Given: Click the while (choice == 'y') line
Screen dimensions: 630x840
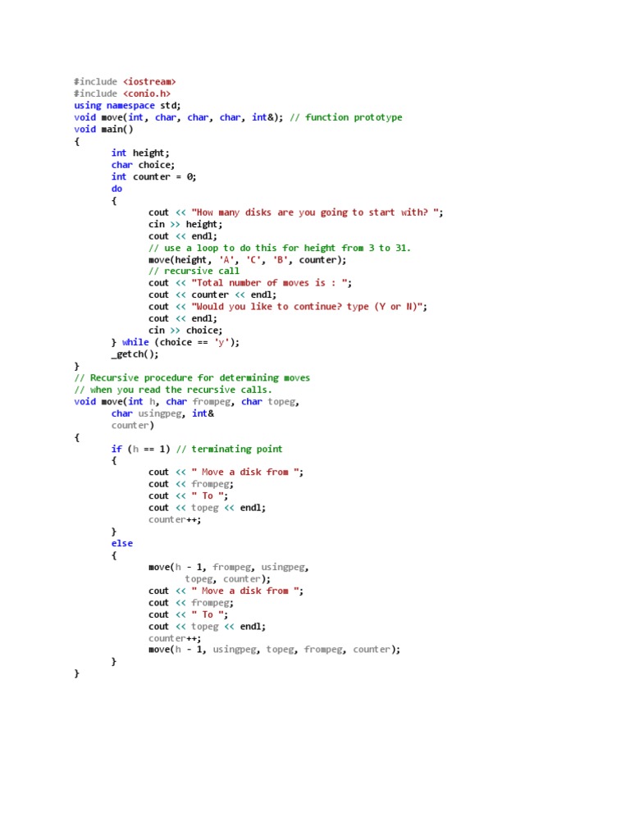Looking at the screenshot, I should pos(176,342).
